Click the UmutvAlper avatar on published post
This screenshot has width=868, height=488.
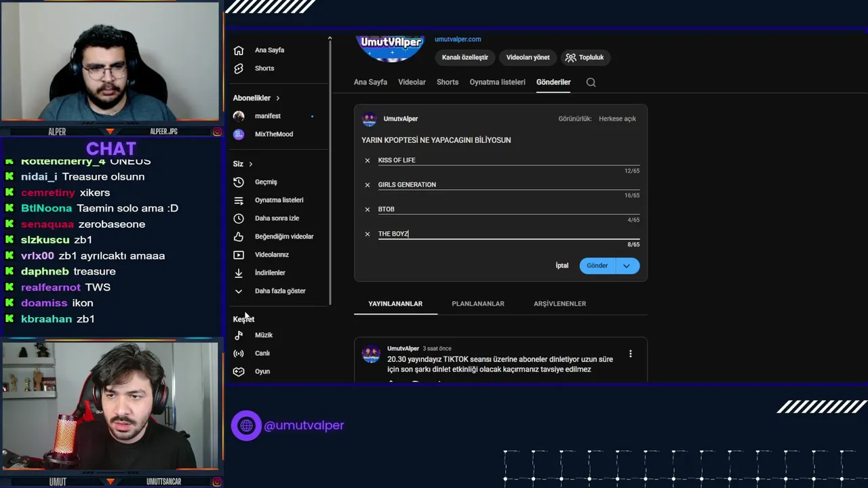(x=371, y=353)
